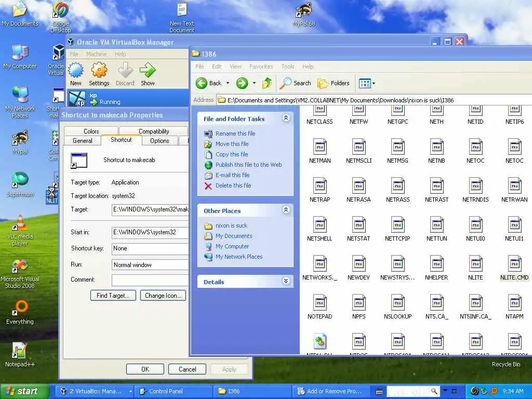Collapse the File and Folder Tasks panel
The image size is (532, 399).
tap(286, 118)
